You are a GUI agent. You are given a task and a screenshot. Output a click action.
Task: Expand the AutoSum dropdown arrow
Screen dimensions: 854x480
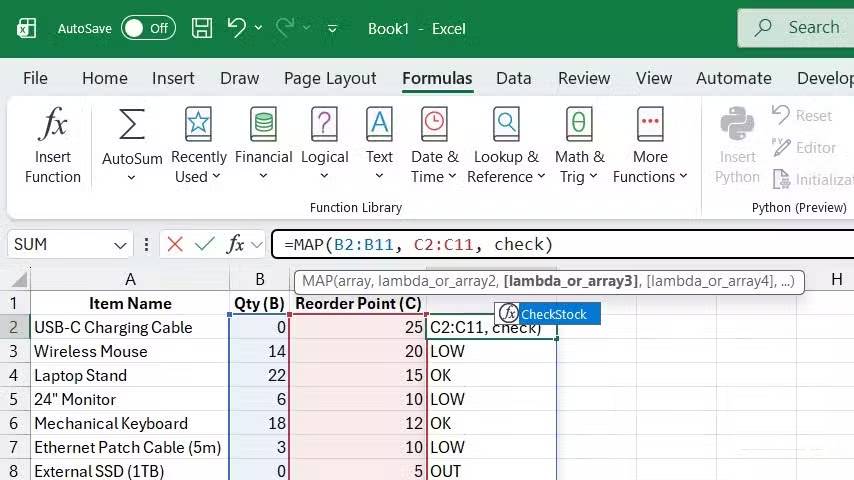[x=131, y=178]
